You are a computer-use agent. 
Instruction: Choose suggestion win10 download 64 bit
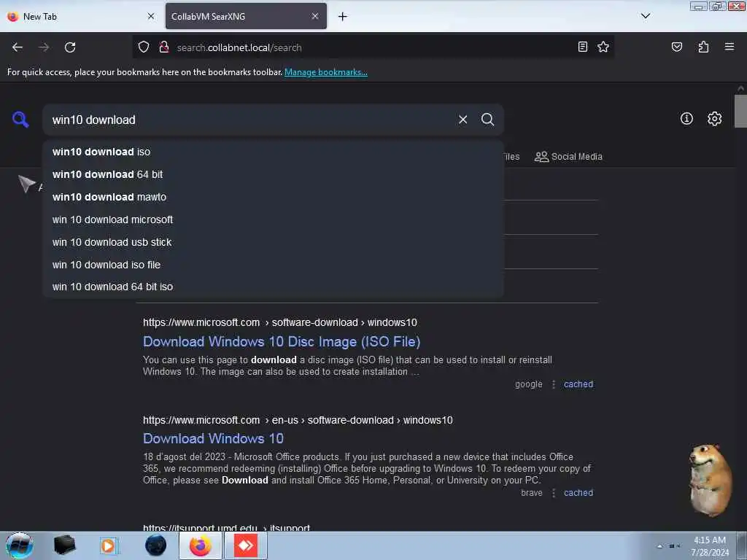pos(273,174)
